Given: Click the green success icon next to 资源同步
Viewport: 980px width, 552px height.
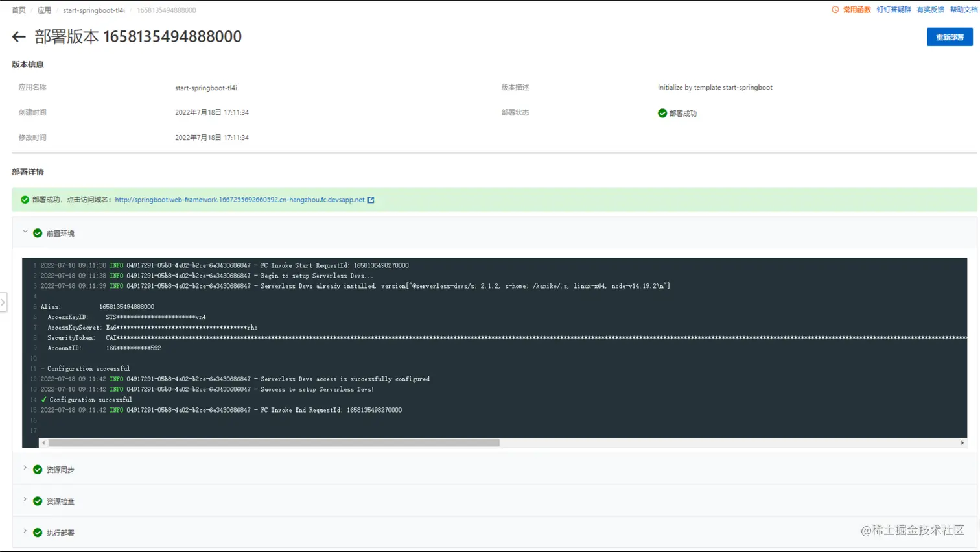Looking at the screenshot, I should (x=38, y=469).
